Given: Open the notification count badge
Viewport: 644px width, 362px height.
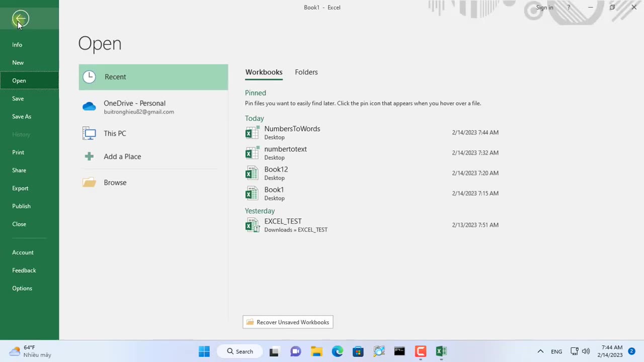Looking at the screenshot, I should coord(631,351).
